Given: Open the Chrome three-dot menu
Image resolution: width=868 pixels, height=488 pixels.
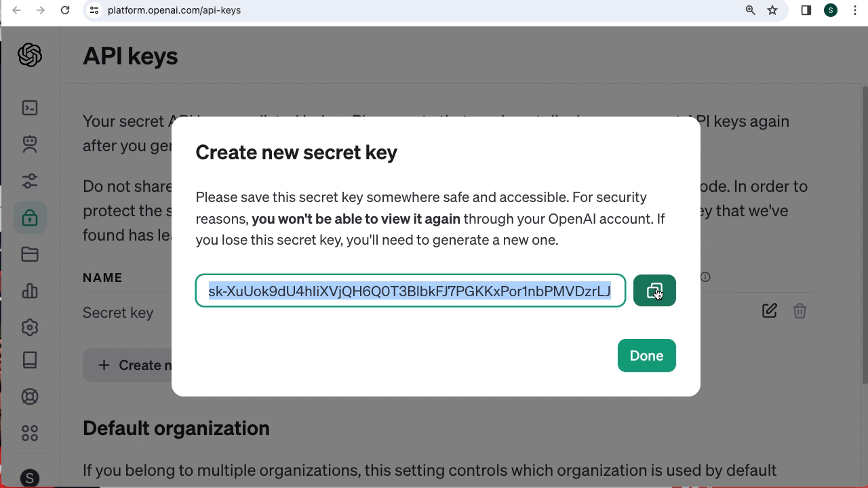Looking at the screenshot, I should [x=855, y=10].
